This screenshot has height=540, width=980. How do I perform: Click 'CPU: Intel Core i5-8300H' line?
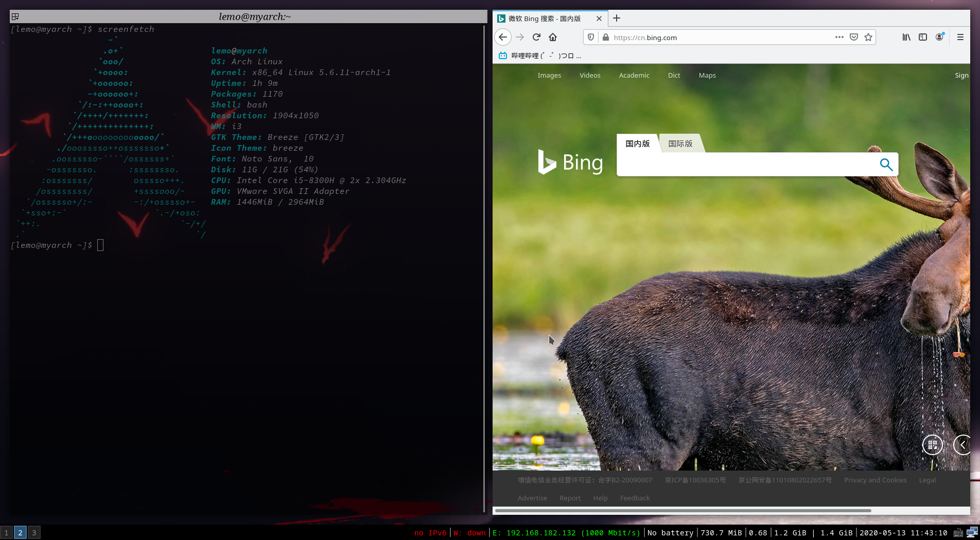coord(308,181)
